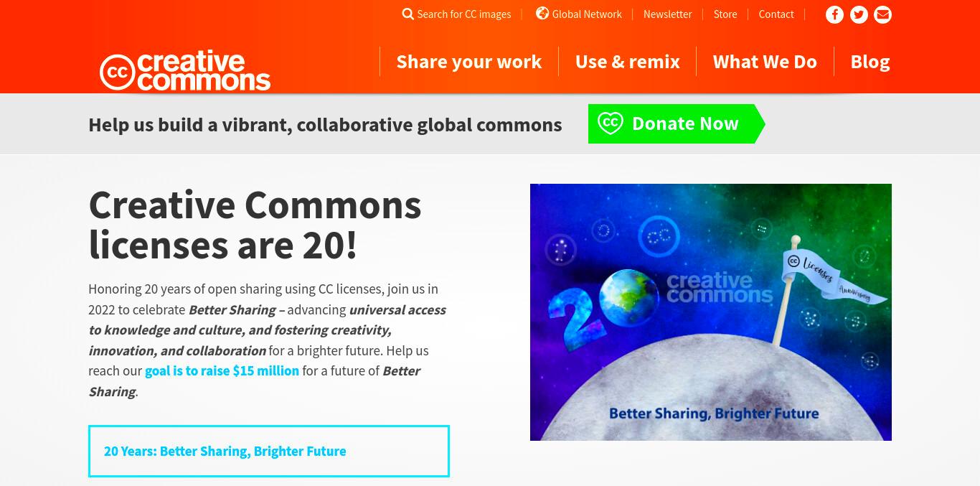Image resolution: width=980 pixels, height=486 pixels.
Task: Open the Newsletter link
Action: coord(667,14)
